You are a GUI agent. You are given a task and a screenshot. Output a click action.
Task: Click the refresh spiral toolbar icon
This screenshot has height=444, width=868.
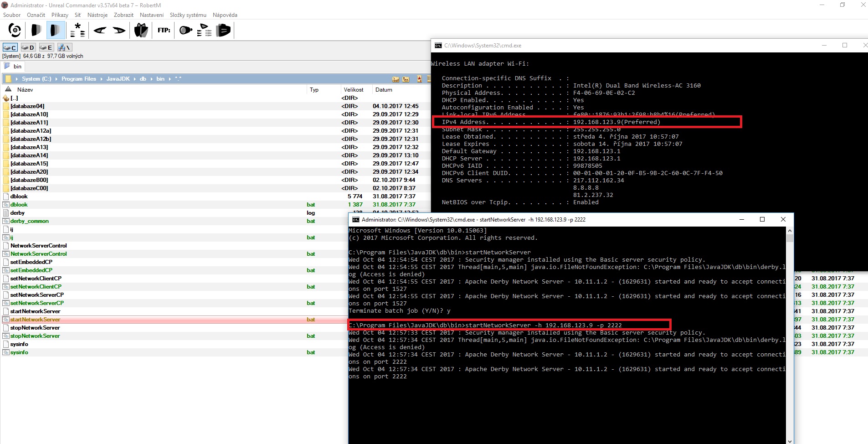coord(15,31)
